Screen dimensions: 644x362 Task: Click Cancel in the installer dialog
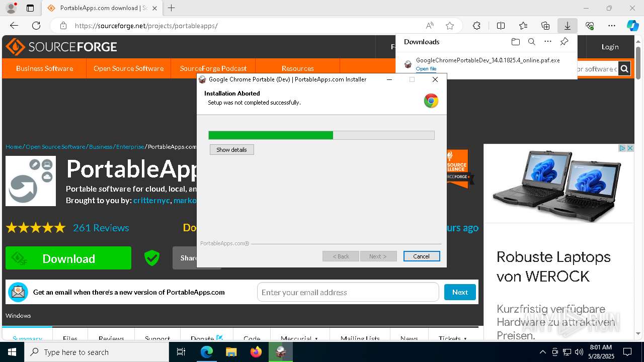422,256
